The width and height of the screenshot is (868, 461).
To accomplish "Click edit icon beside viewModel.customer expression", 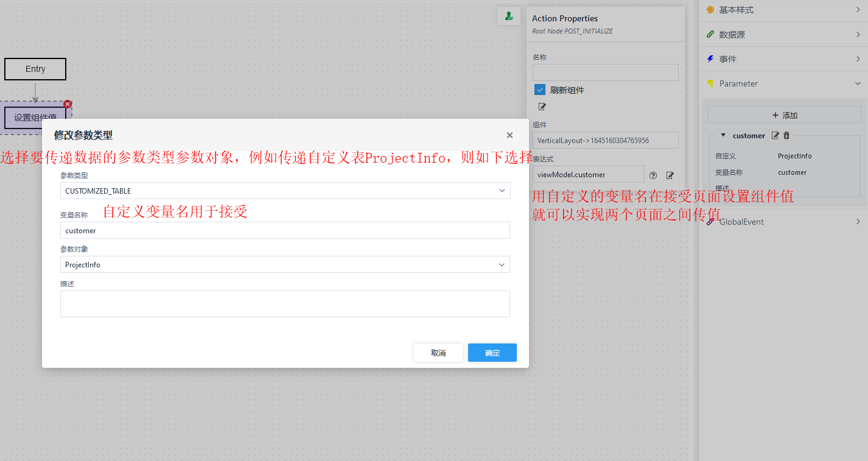I will [670, 175].
